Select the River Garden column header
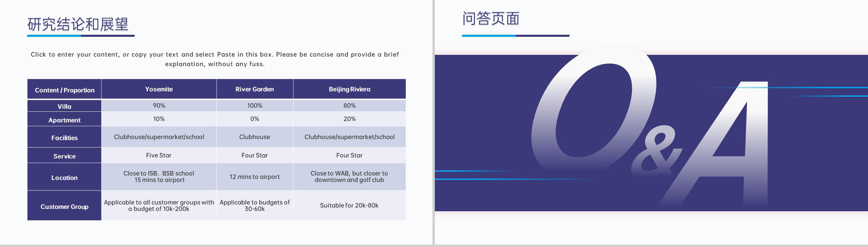The height and width of the screenshot is (247, 868). (255, 89)
